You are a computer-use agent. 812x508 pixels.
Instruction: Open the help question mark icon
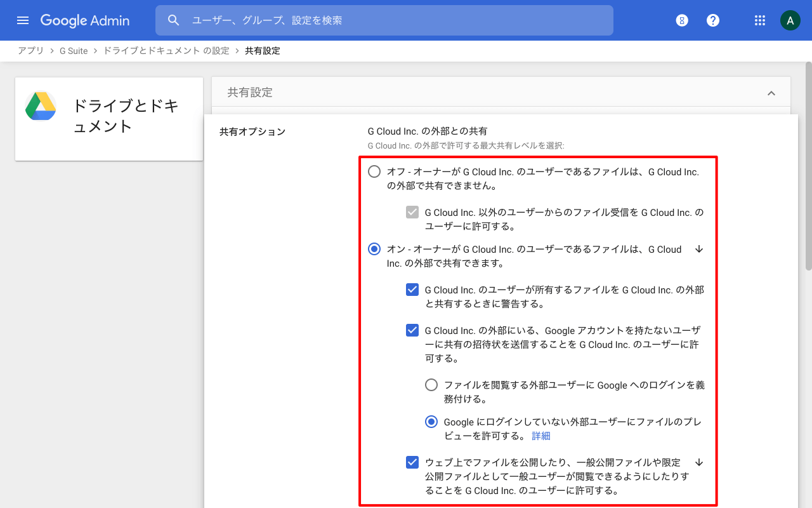click(713, 20)
